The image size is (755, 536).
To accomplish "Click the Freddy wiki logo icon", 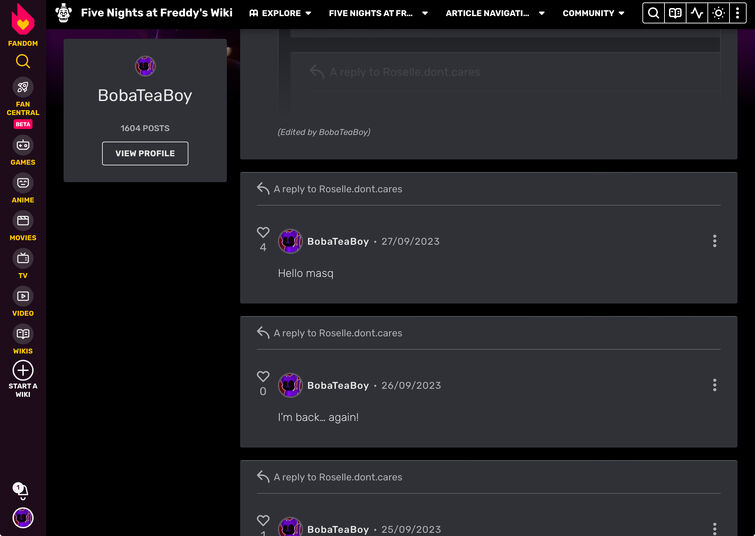I will coord(64,13).
